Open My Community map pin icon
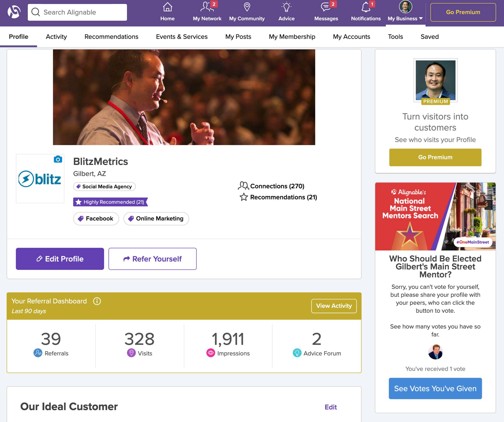Image resolution: width=504 pixels, height=422 pixels. (247, 7)
